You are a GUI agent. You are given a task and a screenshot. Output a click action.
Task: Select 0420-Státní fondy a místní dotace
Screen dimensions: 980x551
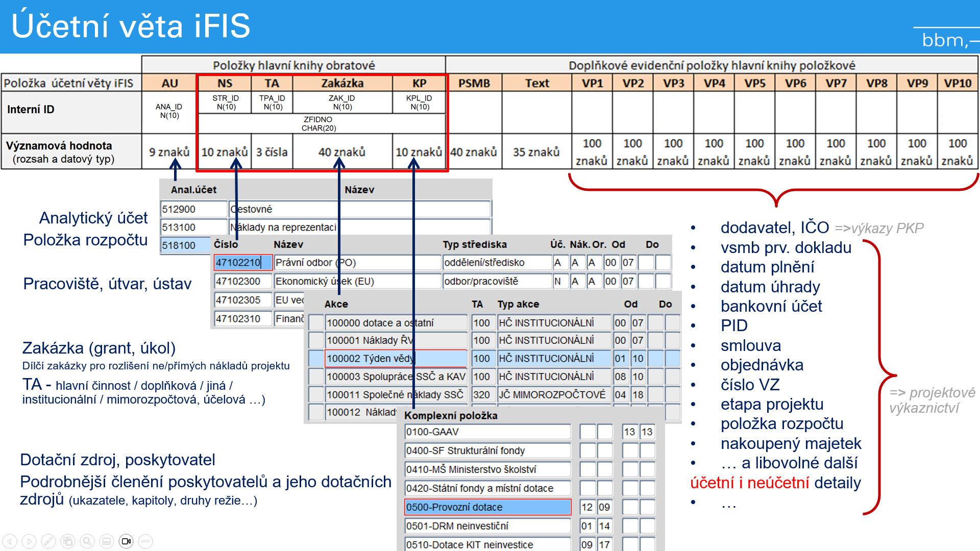pos(488,488)
